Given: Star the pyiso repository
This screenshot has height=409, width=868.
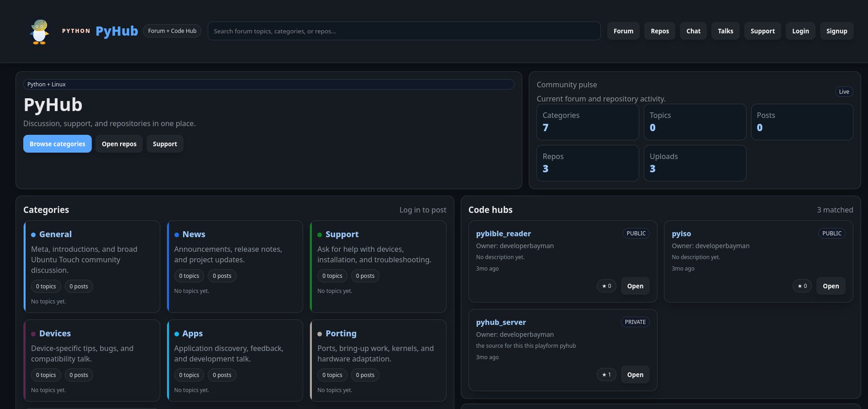Looking at the screenshot, I should click(802, 286).
